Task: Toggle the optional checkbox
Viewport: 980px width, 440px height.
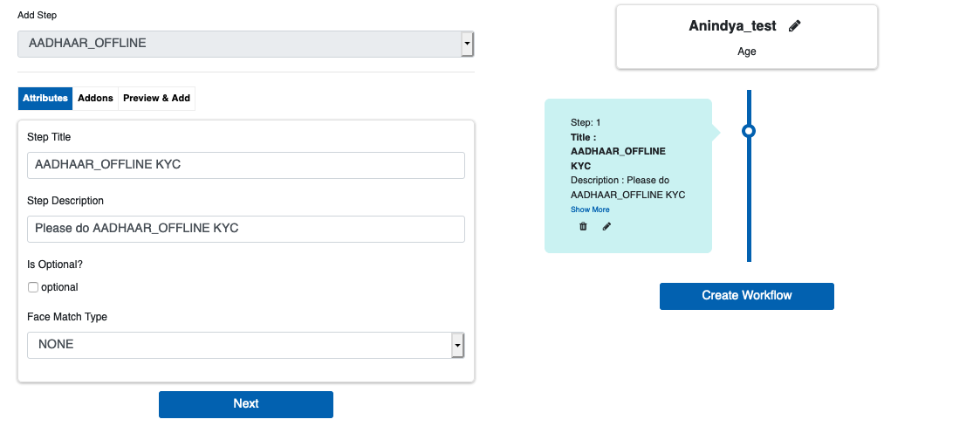Action: point(33,287)
